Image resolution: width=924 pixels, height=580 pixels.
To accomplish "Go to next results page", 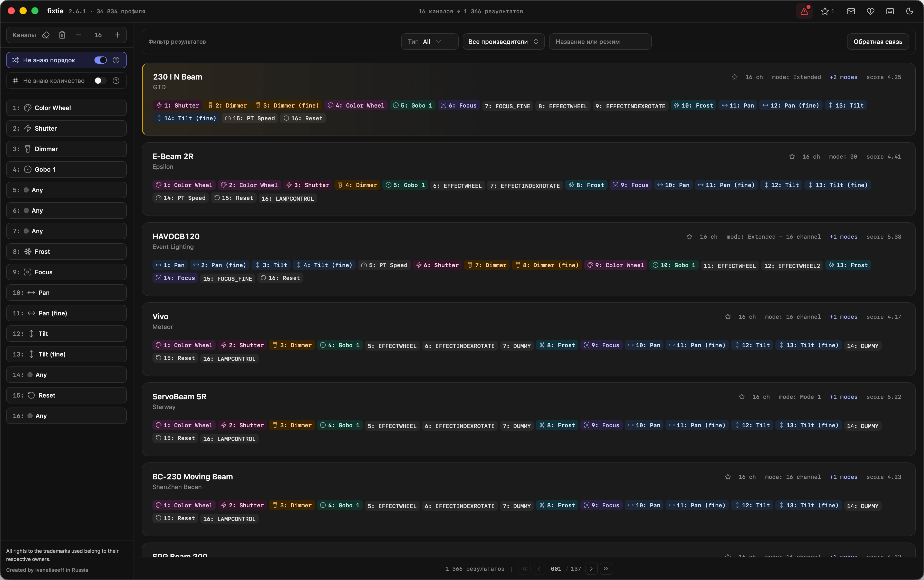I will click(591, 569).
